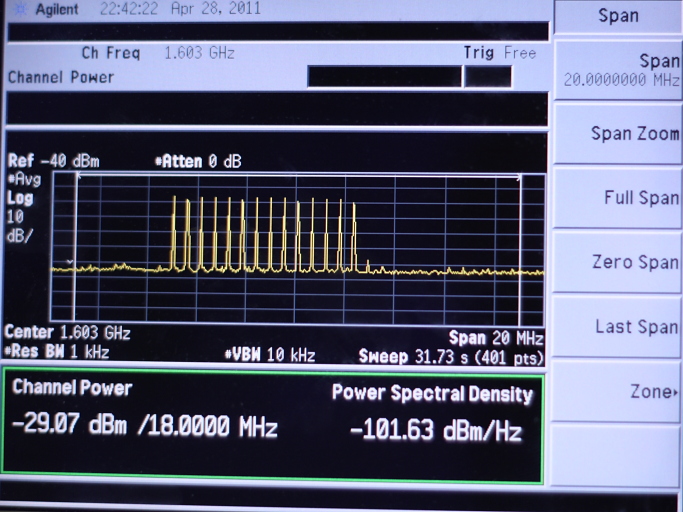Click the Span menu title header
This screenshot has width=683, height=512.
617,16
